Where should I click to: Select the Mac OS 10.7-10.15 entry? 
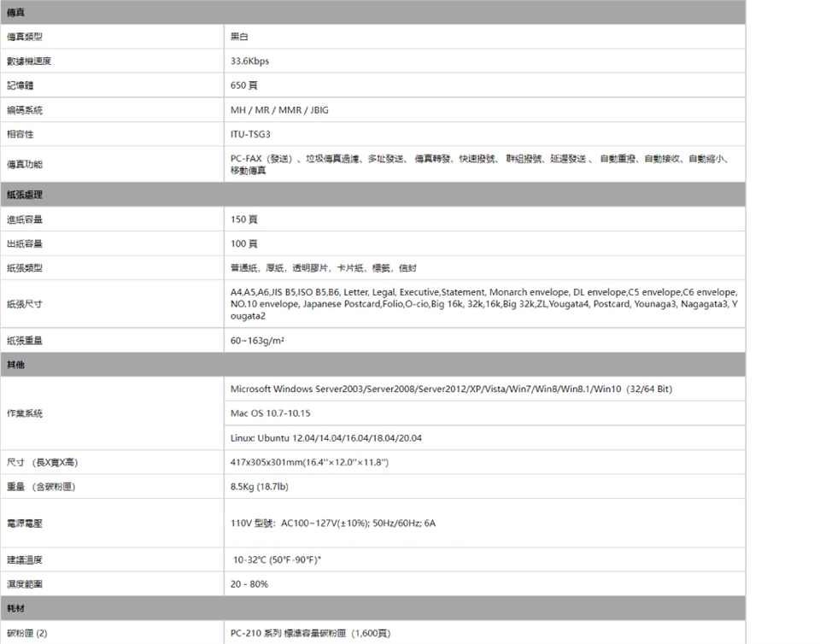271,413
